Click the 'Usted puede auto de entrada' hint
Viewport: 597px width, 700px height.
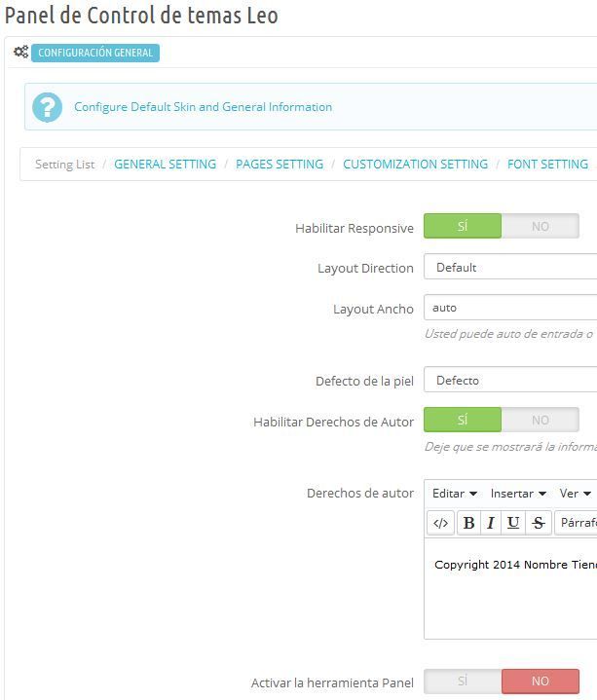(508, 334)
